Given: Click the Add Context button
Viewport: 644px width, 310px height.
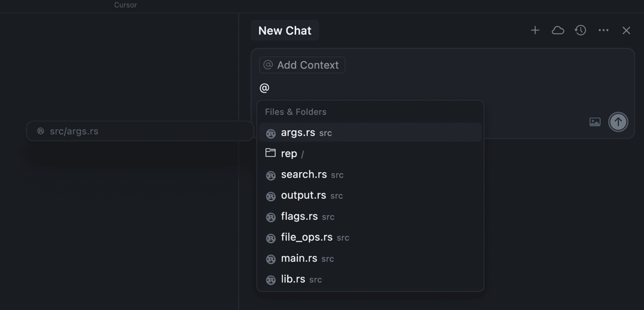Looking at the screenshot, I should pos(302,65).
